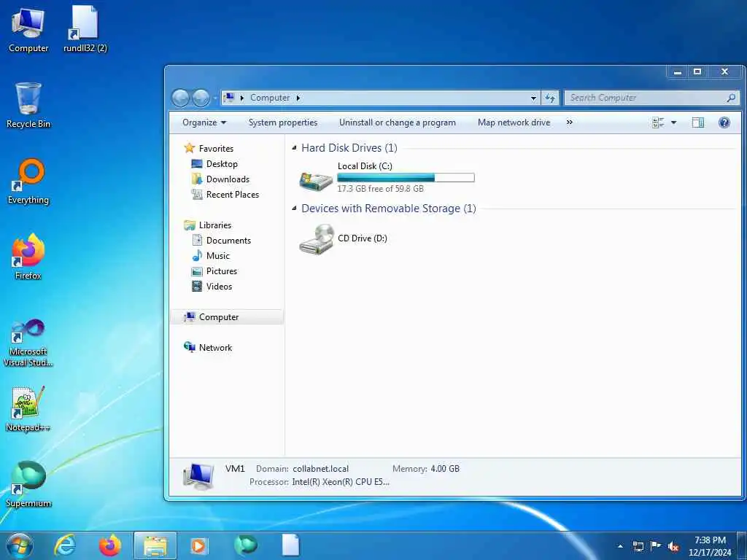Open the address bar history dropdown
Image resolution: width=747 pixels, height=560 pixels.
pos(533,98)
